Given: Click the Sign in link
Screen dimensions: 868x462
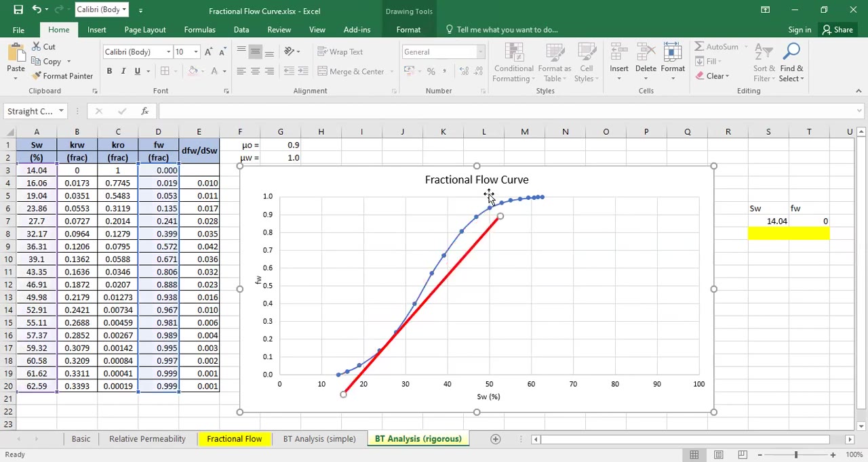Looking at the screenshot, I should coord(800,29).
